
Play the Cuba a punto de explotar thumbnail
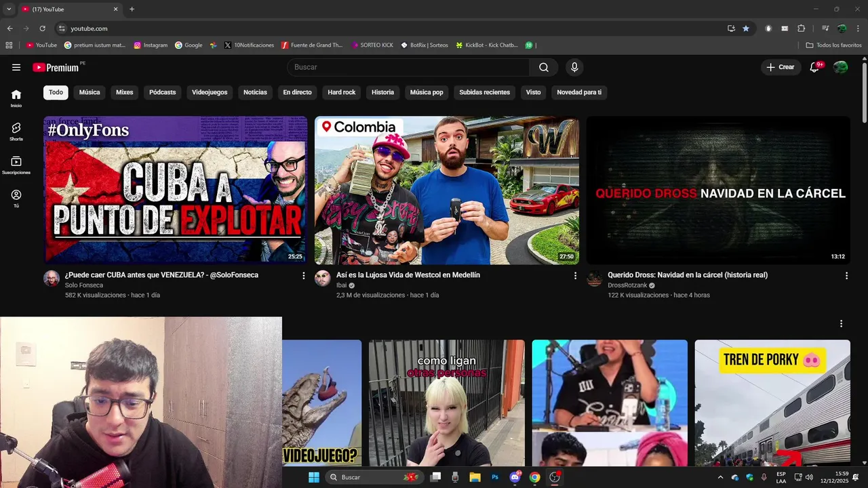tap(175, 190)
